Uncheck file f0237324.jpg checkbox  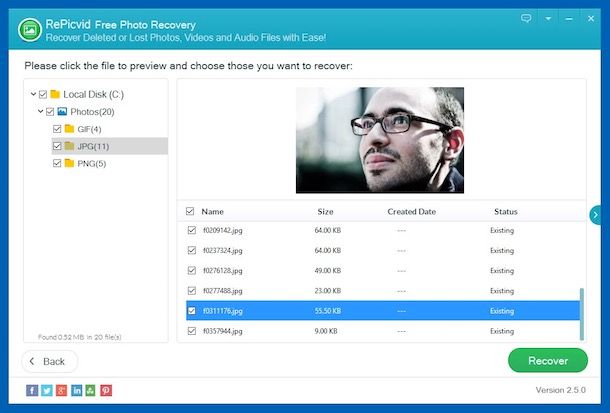[x=192, y=250]
